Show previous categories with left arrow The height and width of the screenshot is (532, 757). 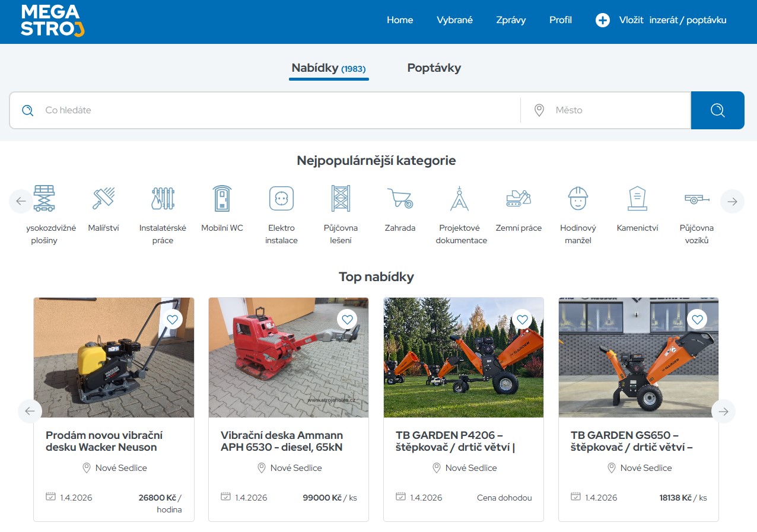(x=21, y=201)
